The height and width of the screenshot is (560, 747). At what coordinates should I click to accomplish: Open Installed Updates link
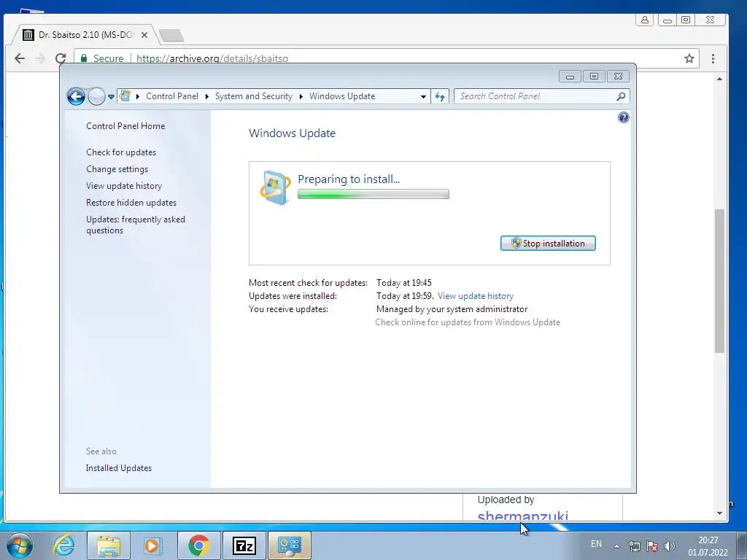click(x=119, y=468)
